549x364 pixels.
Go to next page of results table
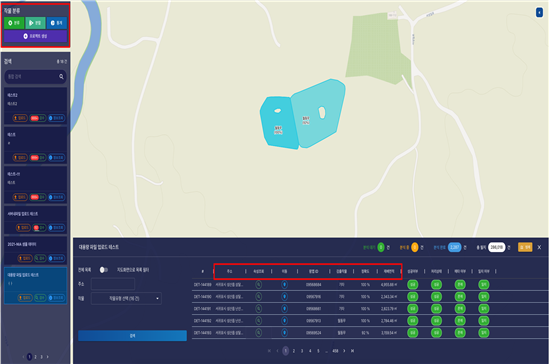pos(344,351)
